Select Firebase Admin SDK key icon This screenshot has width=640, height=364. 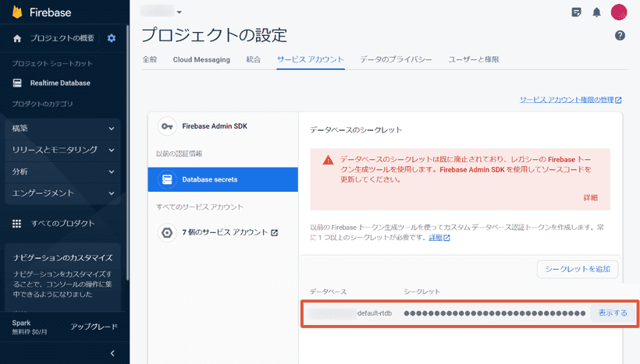pos(167,126)
